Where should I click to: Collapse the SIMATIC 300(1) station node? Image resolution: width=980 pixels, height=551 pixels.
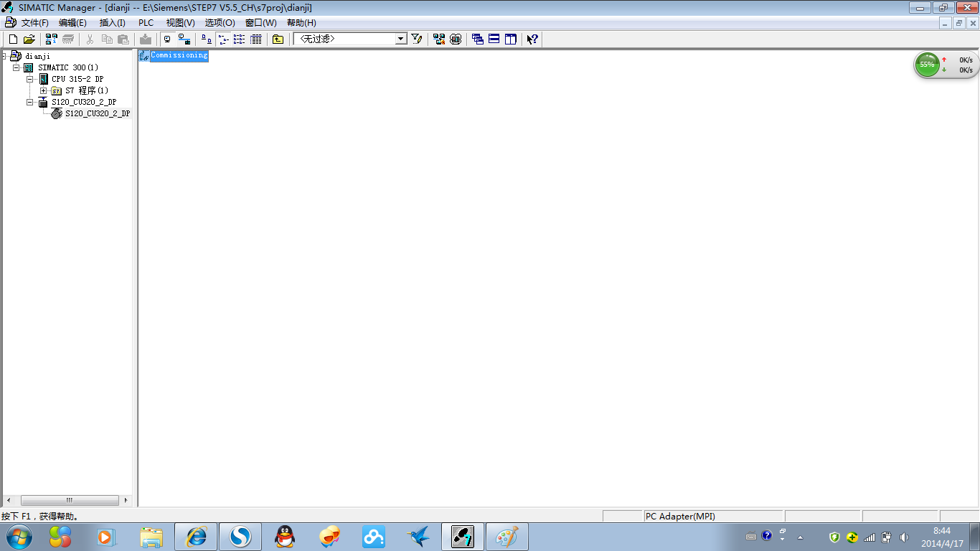coord(17,67)
